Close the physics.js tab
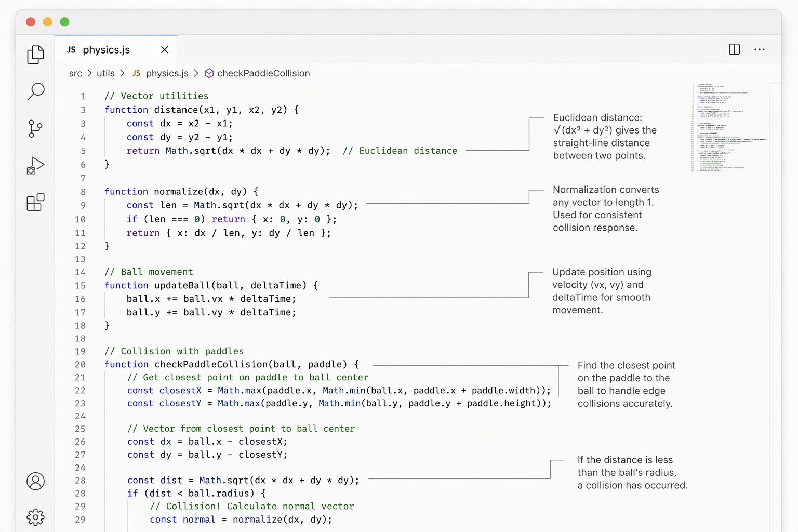This screenshot has width=798, height=532. click(165, 49)
